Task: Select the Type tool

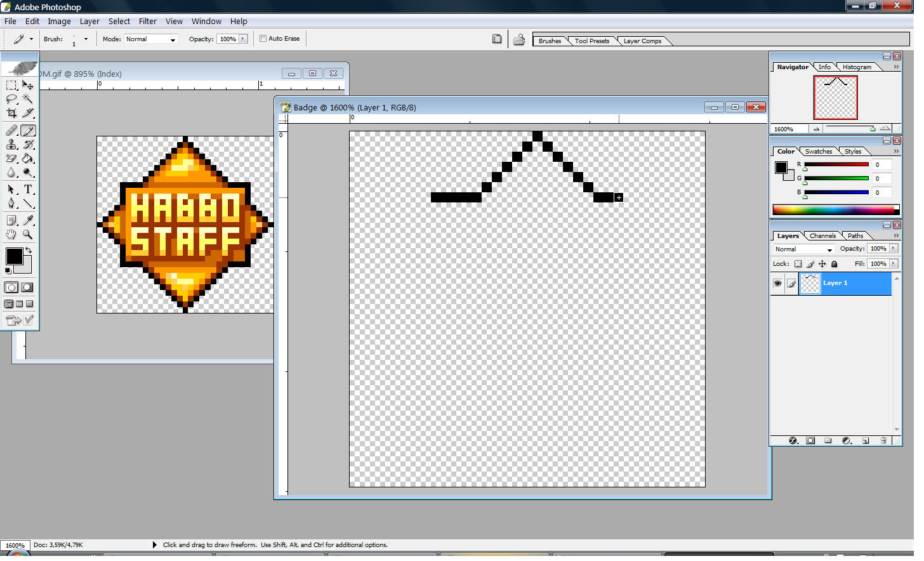Action: pyautogui.click(x=28, y=190)
